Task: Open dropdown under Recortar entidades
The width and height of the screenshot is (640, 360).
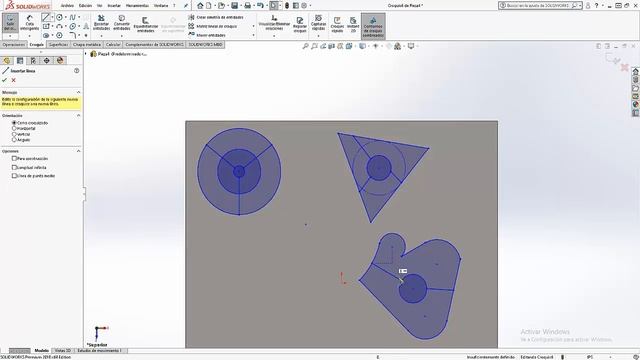Action: point(101,36)
